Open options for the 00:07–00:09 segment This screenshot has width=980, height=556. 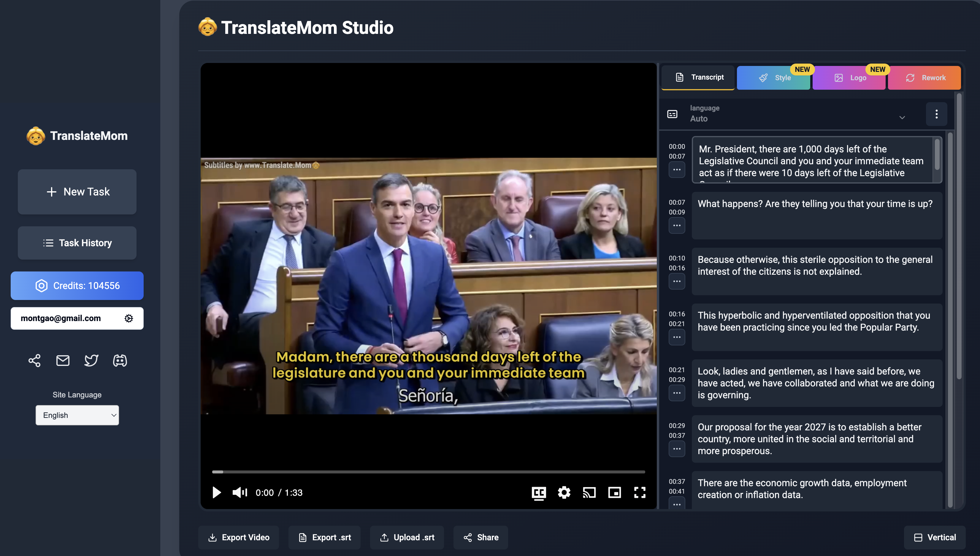[x=677, y=225]
